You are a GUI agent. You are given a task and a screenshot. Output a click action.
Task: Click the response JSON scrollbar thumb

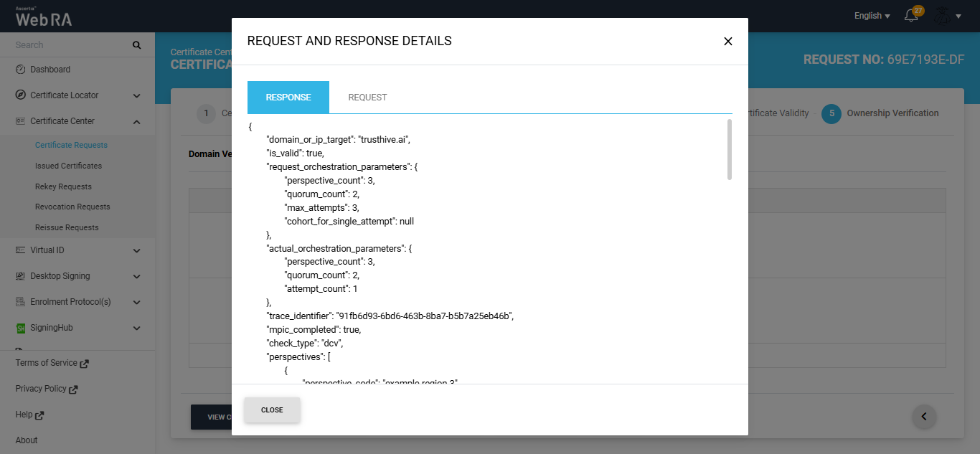click(730, 149)
